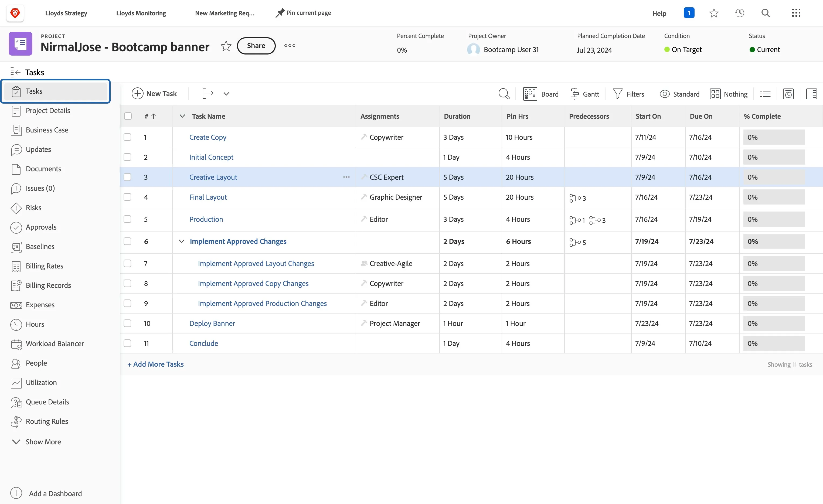The height and width of the screenshot is (504, 823).
Task: Check the Create Copy row checkbox
Action: click(128, 137)
